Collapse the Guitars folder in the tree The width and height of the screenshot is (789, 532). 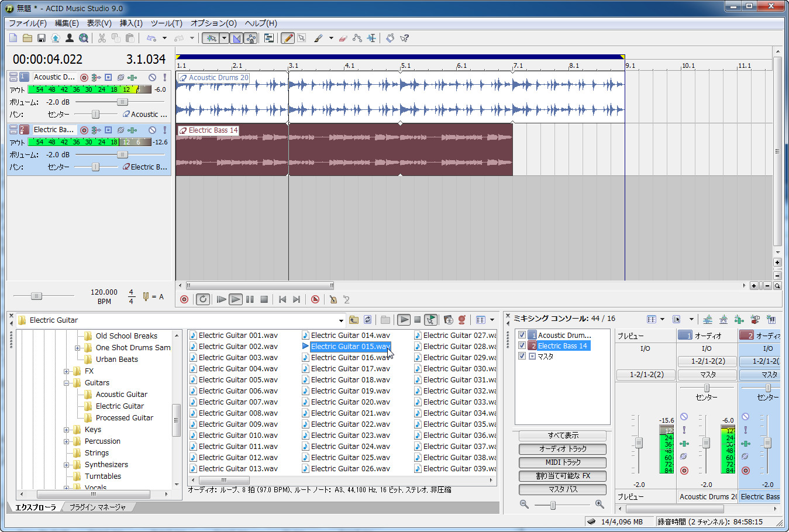[x=67, y=383]
